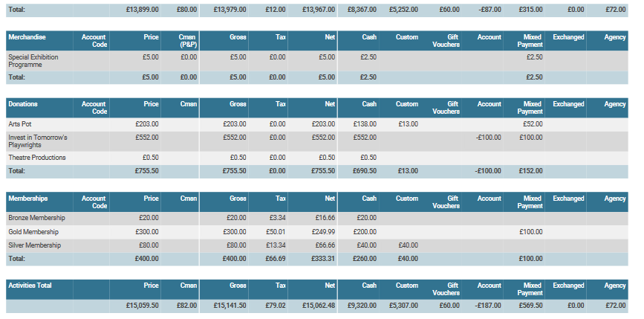The image size is (644, 319).
Task: Select Memberships Total Tax £66.69
Action: [276, 259]
